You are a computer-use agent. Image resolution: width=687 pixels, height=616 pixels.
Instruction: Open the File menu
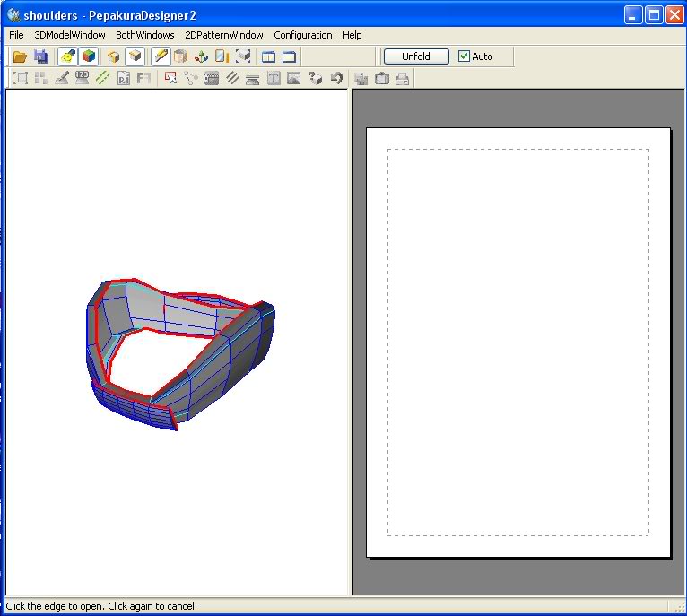click(x=16, y=35)
